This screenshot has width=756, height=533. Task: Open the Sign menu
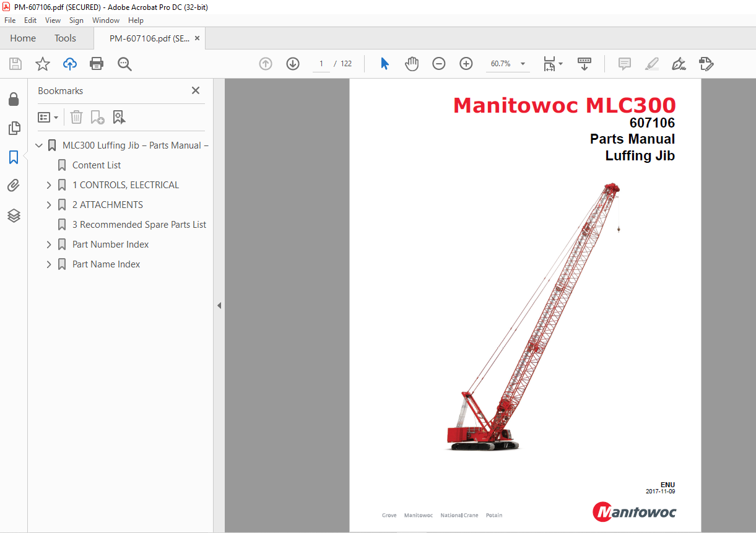pos(76,20)
